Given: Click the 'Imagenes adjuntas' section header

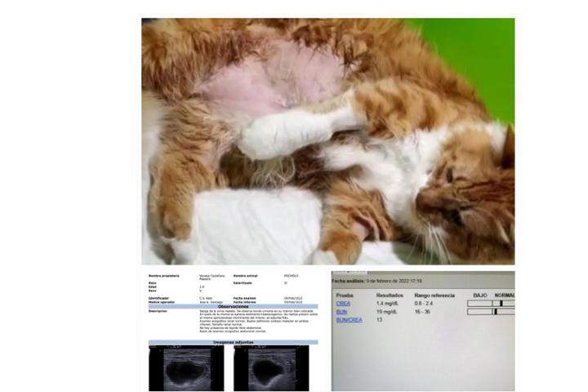Looking at the screenshot, I should tap(234, 342).
